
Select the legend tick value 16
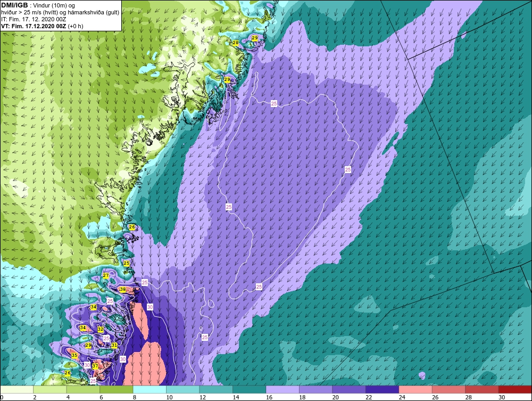269,397
